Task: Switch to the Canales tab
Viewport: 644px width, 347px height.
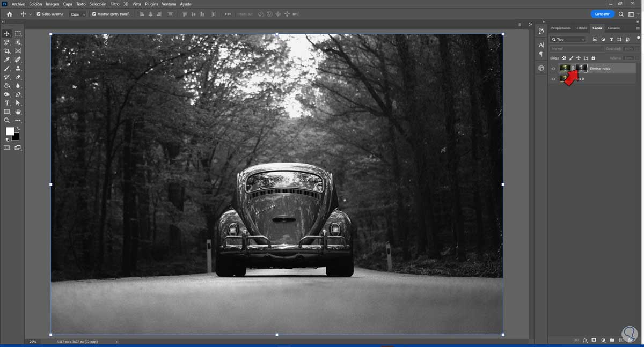Action: (613, 28)
